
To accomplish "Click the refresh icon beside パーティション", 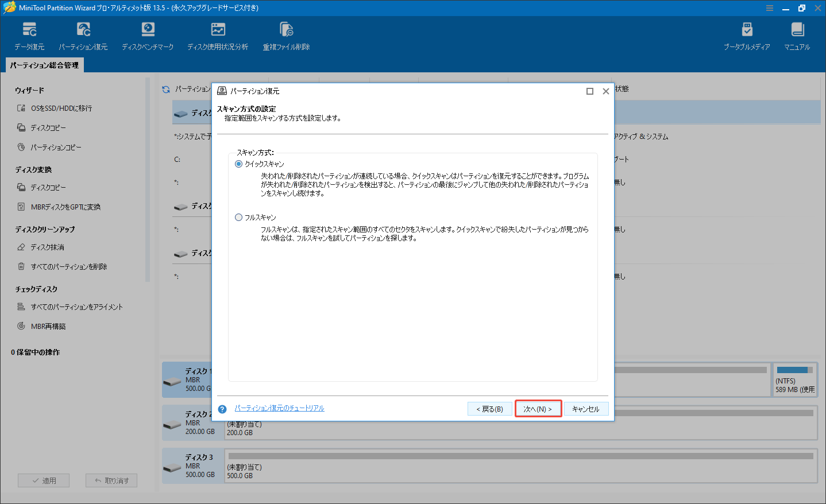I will (x=166, y=90).
